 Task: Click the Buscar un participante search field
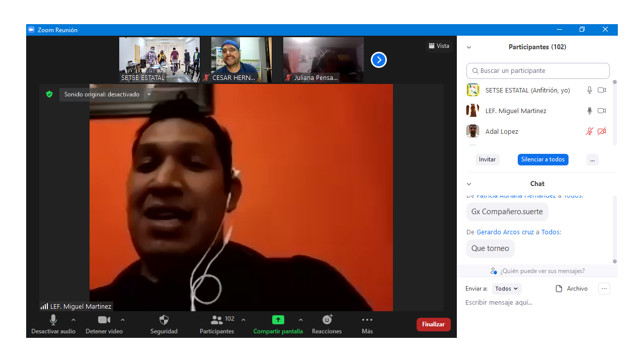pyautogui.click(x=538, y=71)
